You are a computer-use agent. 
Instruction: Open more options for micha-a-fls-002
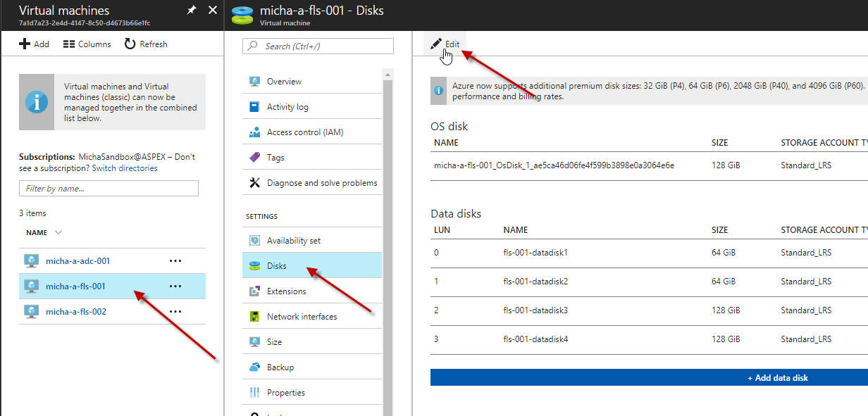click(x=175, y=312)
